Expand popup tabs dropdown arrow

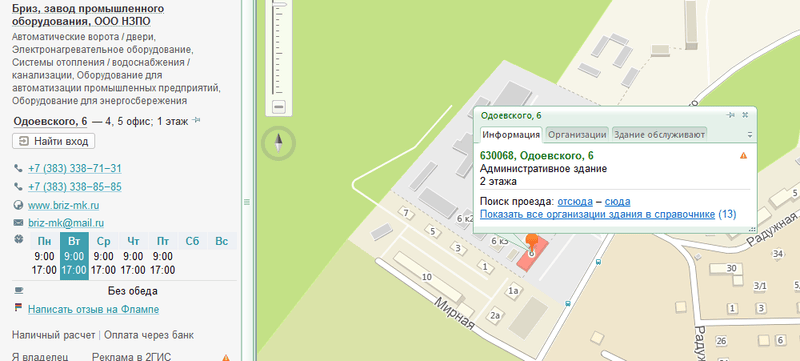pyautogui.click(x=749, y=135)
